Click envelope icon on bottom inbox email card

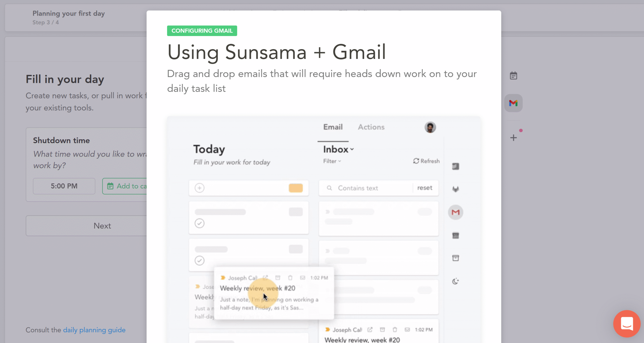pos(407,330)
